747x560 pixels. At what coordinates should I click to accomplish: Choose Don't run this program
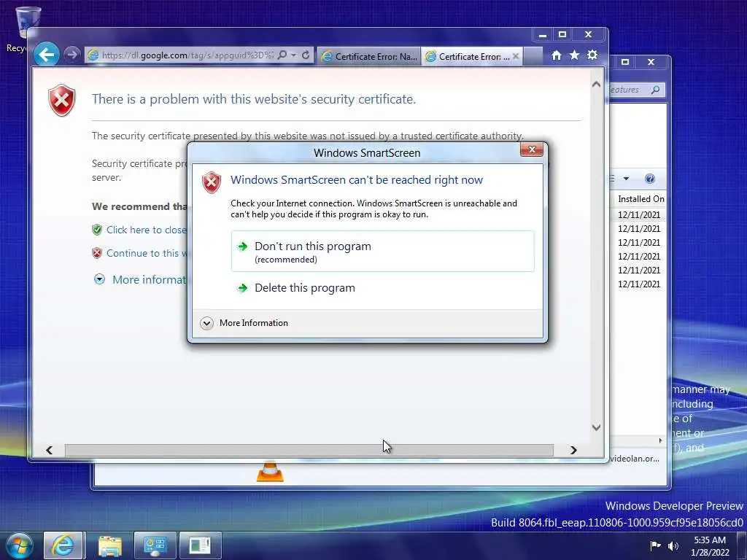pos(382,252)
